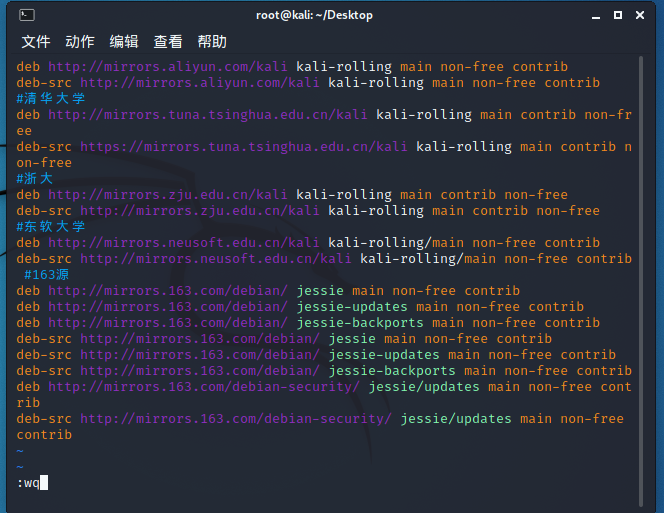Click 'jessie-updates' in the deb-src line
This screenshot has height=513, width=664.
[x=384, y=355]
